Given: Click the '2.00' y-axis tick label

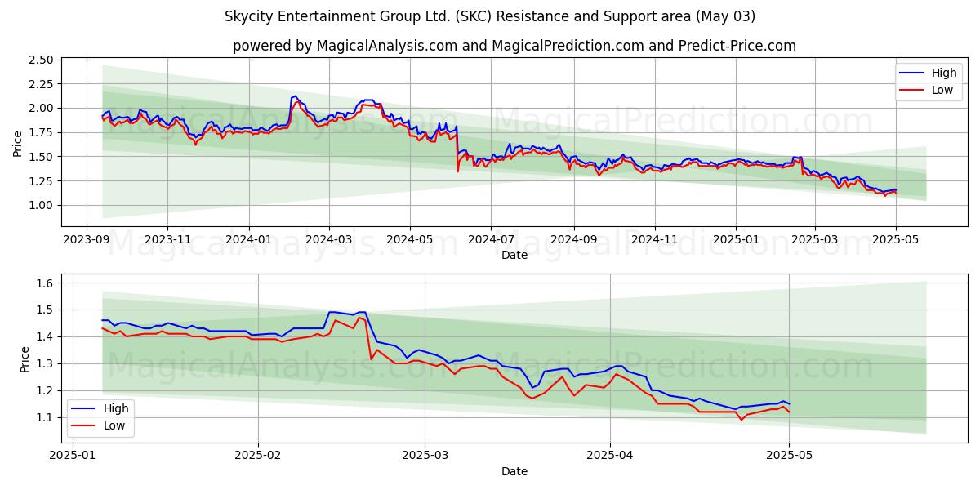Looking at the screenshot, I should (x=42, y=108).
